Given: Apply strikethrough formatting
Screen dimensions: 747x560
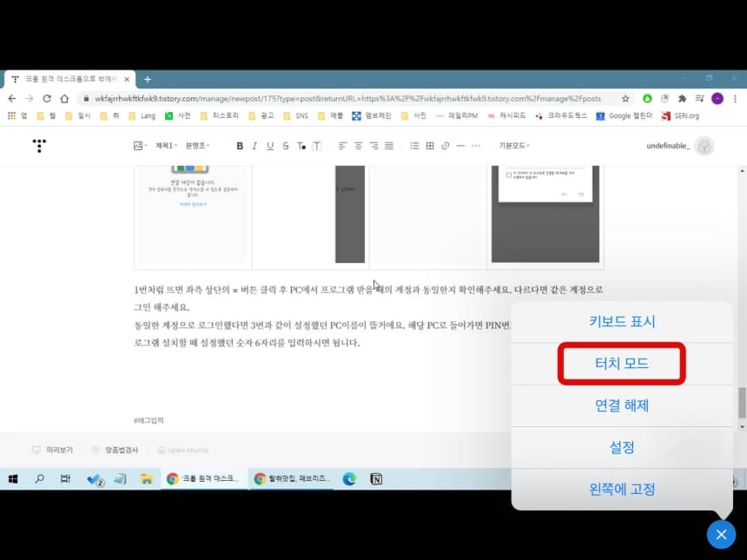Looking at the screenshot, I should click(x=286, y=146).
